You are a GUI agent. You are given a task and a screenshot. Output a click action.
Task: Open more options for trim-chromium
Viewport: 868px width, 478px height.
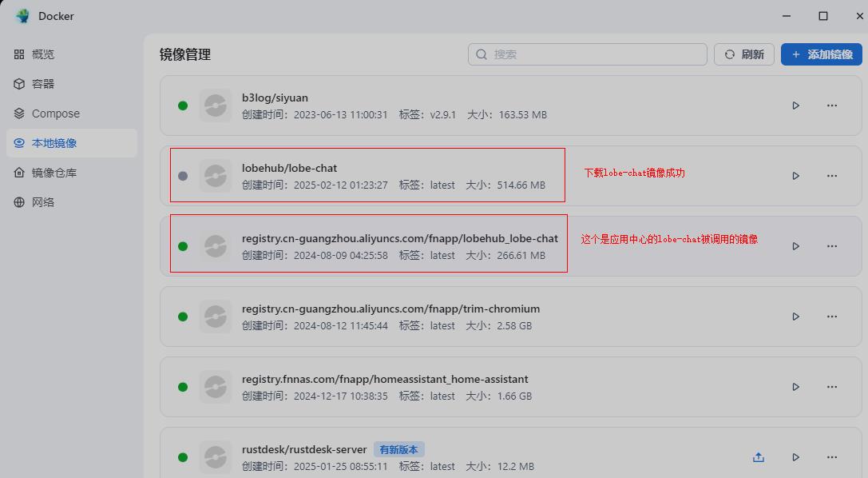(832, 317)
